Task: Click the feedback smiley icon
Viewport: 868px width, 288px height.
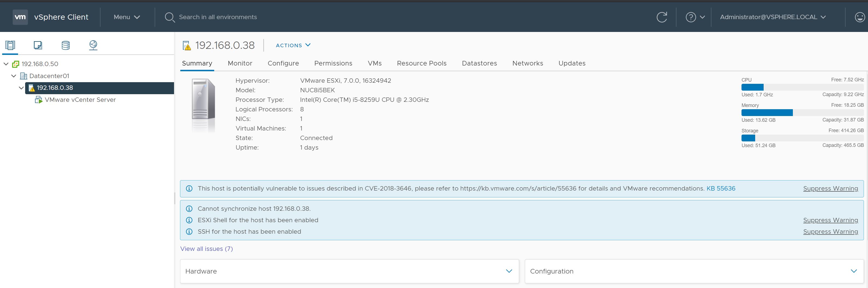Action: 860,17
